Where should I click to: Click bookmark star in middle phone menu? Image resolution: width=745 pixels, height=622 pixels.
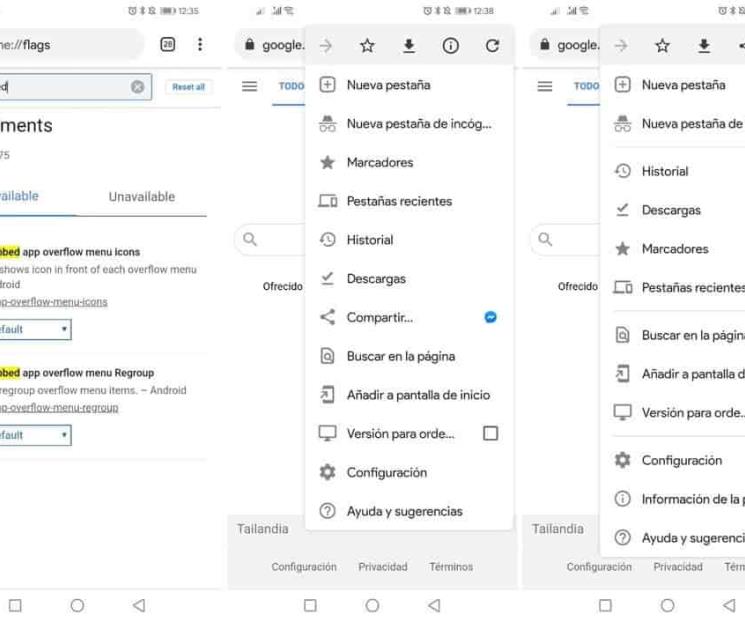367,46
